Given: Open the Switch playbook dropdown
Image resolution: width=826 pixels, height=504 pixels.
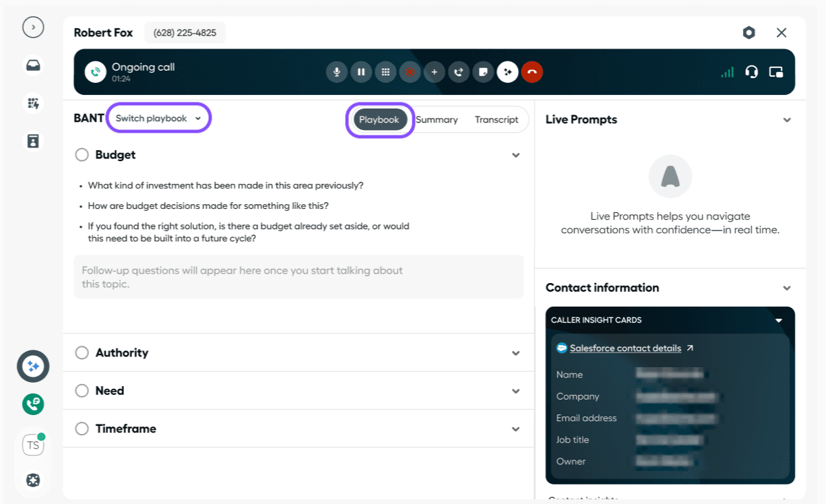Looking at the screenshot, I should (158, 117).
